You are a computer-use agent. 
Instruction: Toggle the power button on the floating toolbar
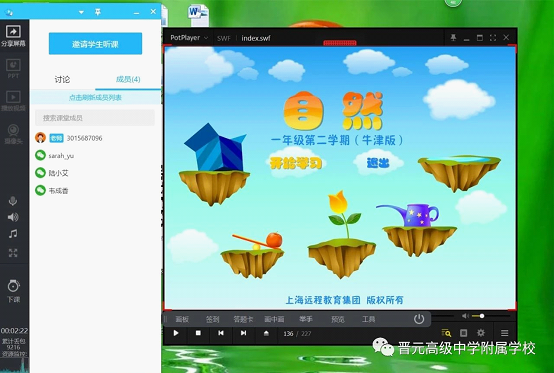point(419,319)
